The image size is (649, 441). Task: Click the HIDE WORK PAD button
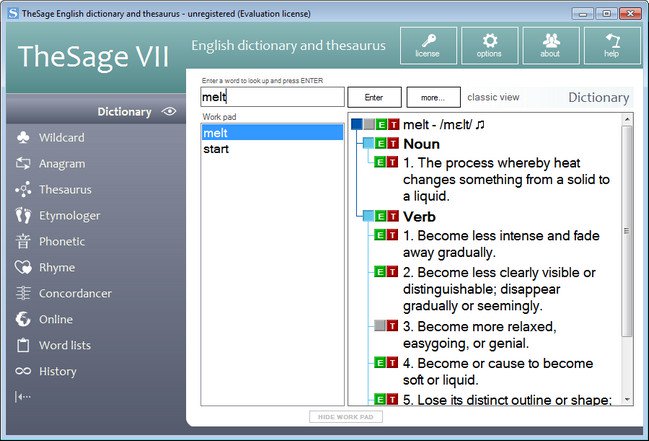coord(346,417)
